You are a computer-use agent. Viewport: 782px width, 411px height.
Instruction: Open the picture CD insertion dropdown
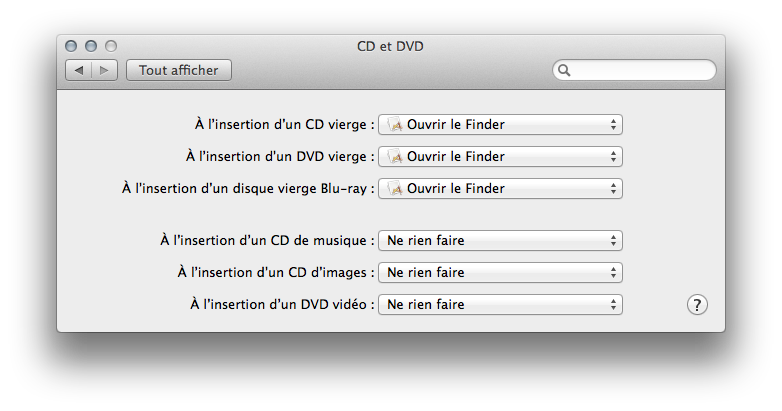coord(500,272)
